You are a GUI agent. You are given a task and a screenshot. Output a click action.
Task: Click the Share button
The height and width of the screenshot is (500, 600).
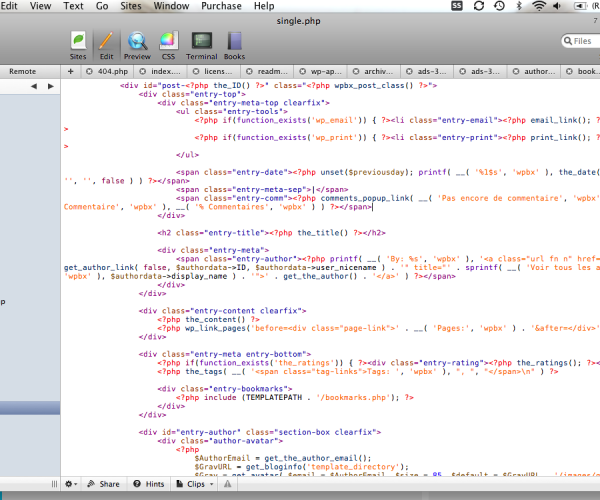[x=103, y=484]
